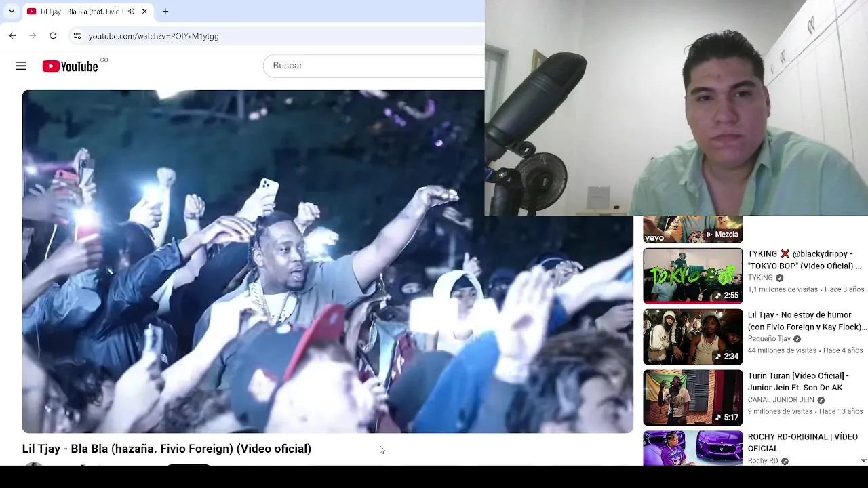The width and height of the screenshot is (868, 488).
Task: Go forward with the browser arrow
Action: tap(32, 35)
